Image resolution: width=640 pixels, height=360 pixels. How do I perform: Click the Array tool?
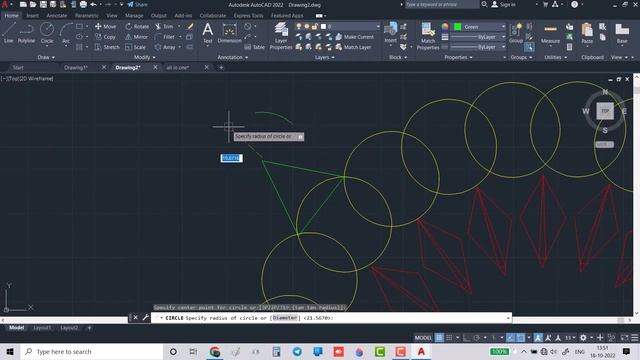165,47
